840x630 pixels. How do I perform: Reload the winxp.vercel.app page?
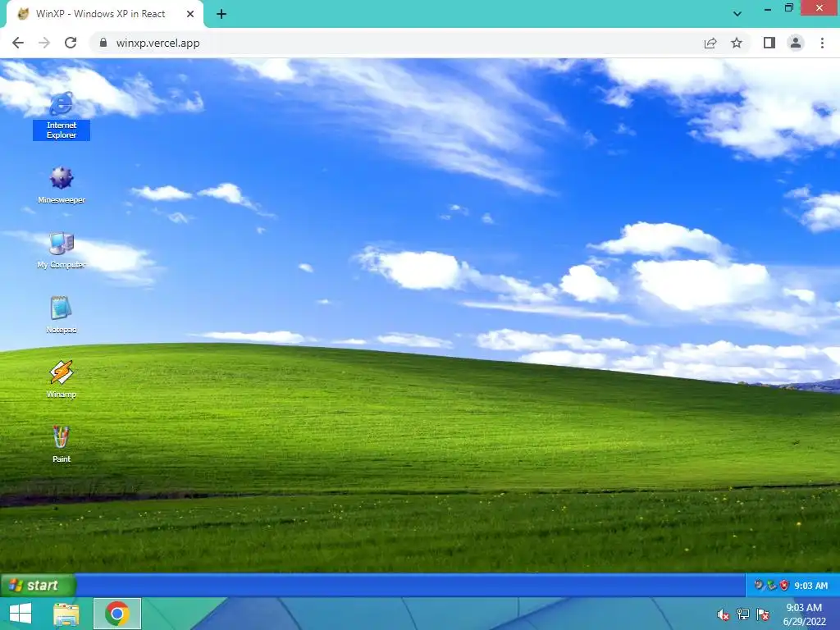(x=71, y=43)
